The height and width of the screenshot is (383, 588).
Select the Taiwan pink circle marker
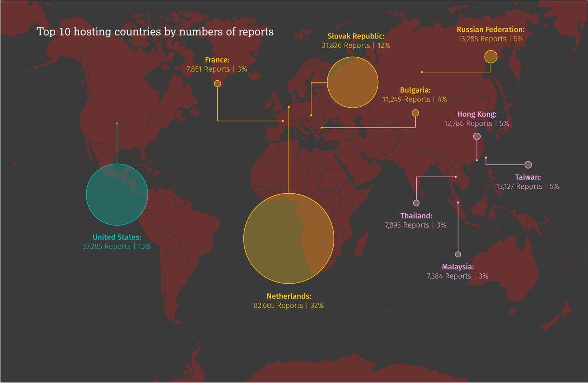click(x=528, y=165)
